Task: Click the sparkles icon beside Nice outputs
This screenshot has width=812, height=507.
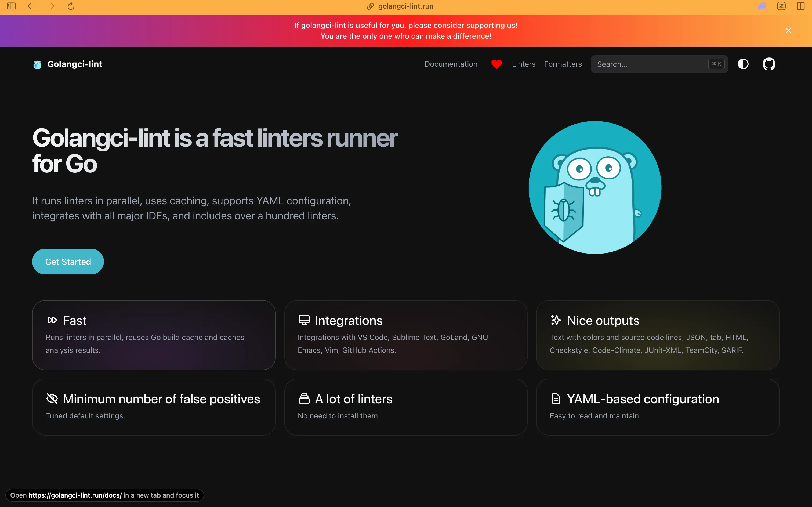Action: click(556, 320)
